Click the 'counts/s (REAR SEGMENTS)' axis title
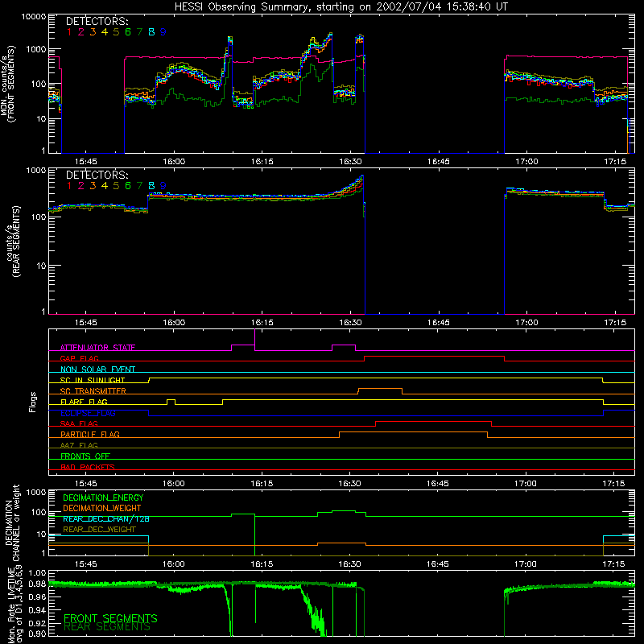 tap(13, 242)
